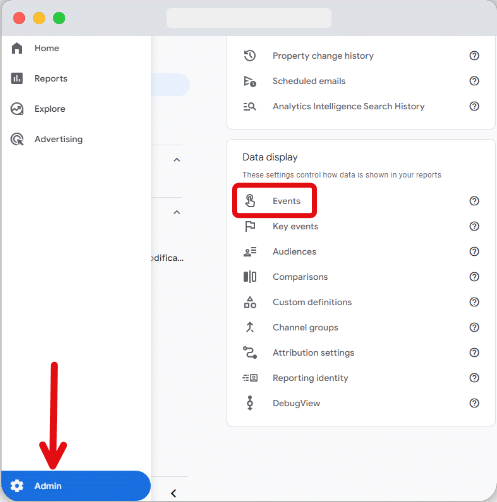Open help for Audiences
This screenshot has height=502, width=497.
[474, 252]
